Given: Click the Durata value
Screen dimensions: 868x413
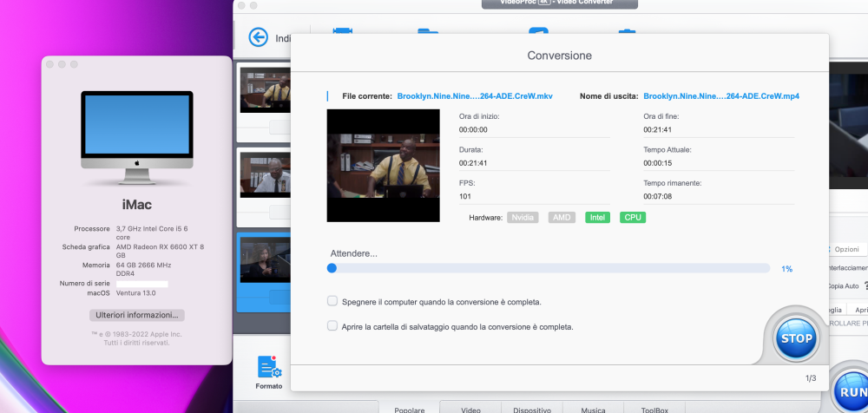Looking at the screenshot, I should (473, 163).
